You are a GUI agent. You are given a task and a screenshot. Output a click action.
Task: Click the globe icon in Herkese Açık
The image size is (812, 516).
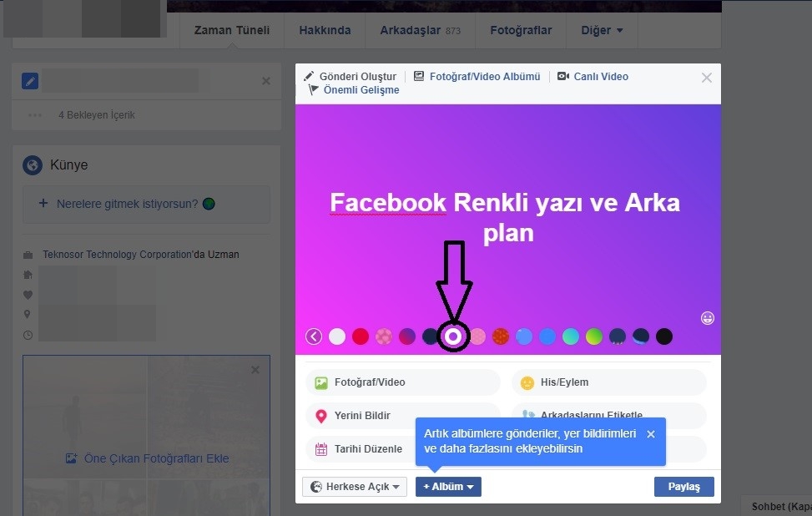pyautogui.click(x=316, y=487)
